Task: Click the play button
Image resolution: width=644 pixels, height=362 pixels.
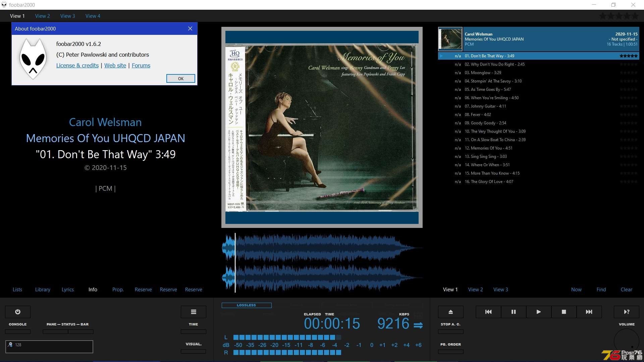Action: 539,312
